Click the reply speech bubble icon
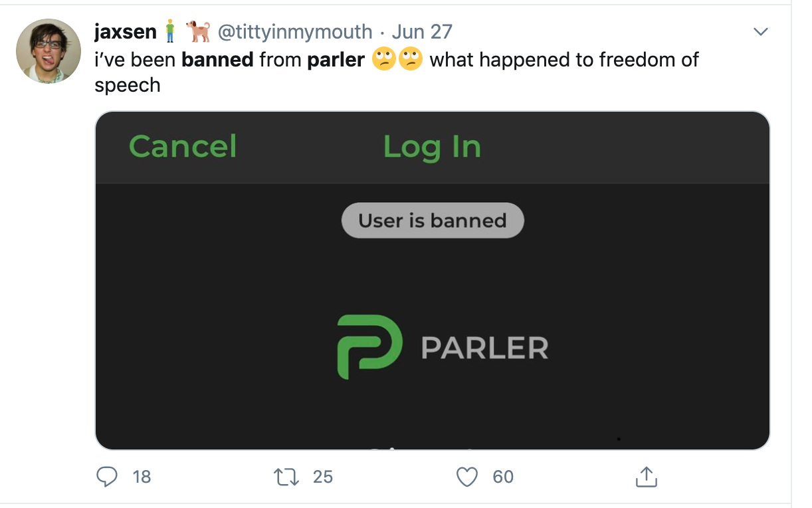Screen dimensions: 812x508 coord(106,476)
